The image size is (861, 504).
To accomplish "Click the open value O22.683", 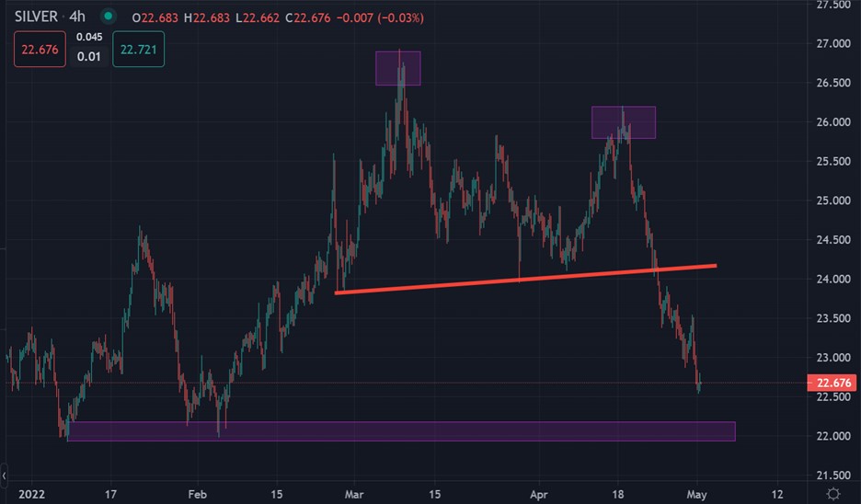I will (155, 18).
